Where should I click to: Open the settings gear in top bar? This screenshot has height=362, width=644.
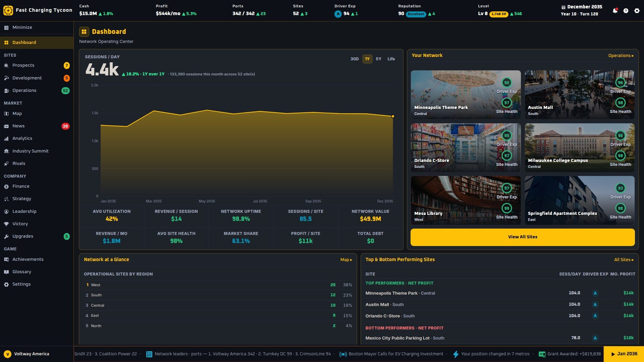point(637,11)
